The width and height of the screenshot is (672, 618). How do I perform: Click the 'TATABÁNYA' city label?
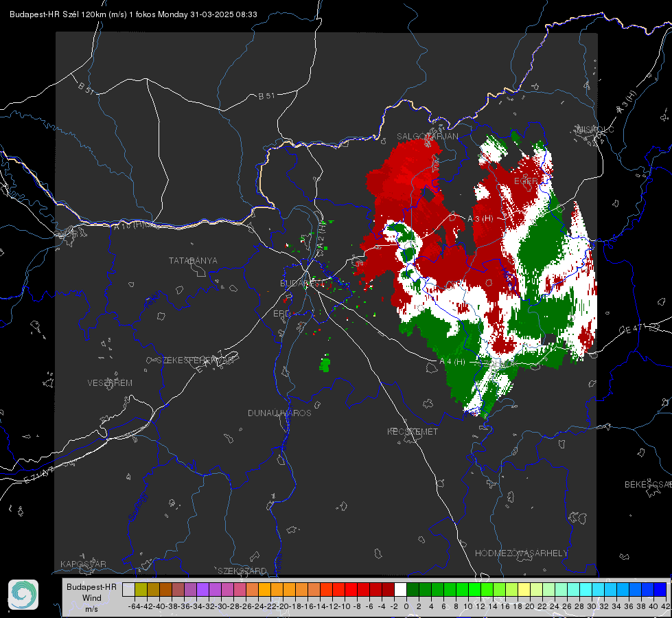click(193, 261)
